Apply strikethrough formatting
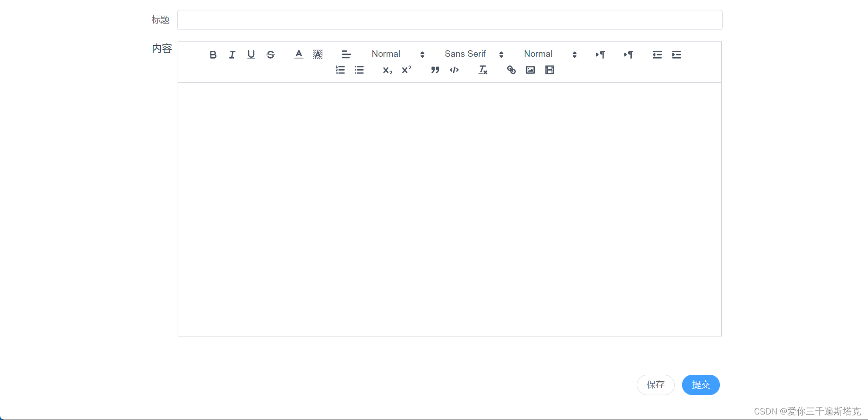868x420 pixels. pyautogui.click(x=271, y=54)
